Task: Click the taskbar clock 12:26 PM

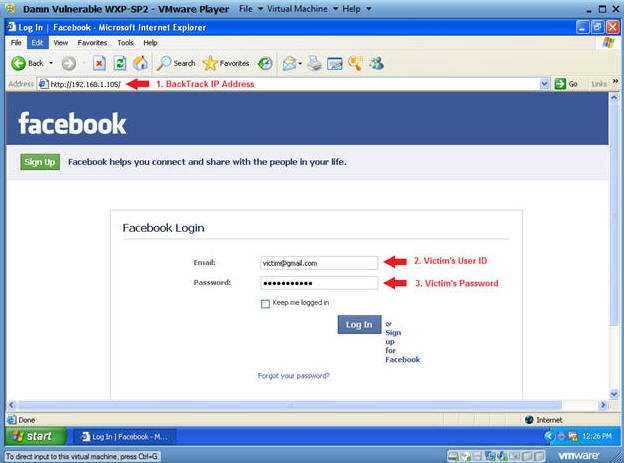Action: coord(597,436)
